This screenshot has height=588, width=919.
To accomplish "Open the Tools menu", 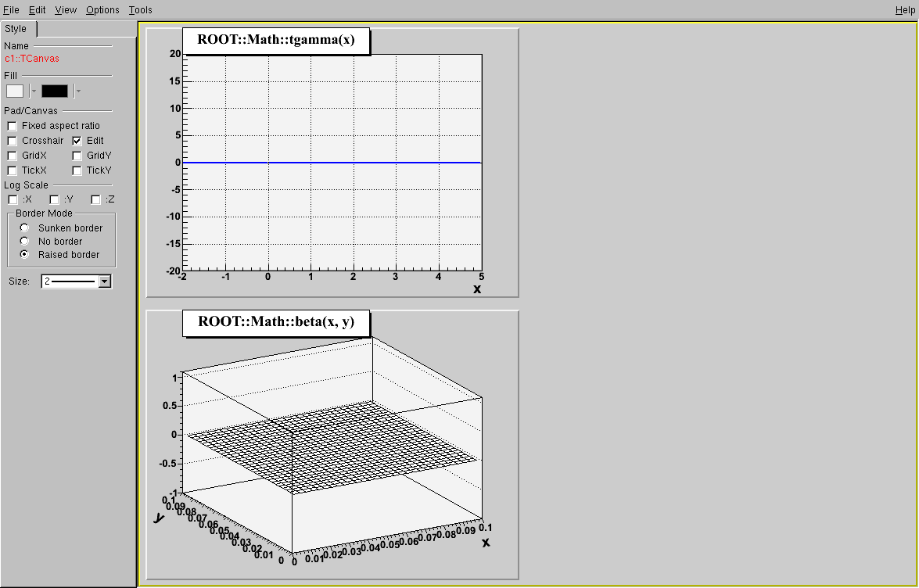I will click(141, 10).
